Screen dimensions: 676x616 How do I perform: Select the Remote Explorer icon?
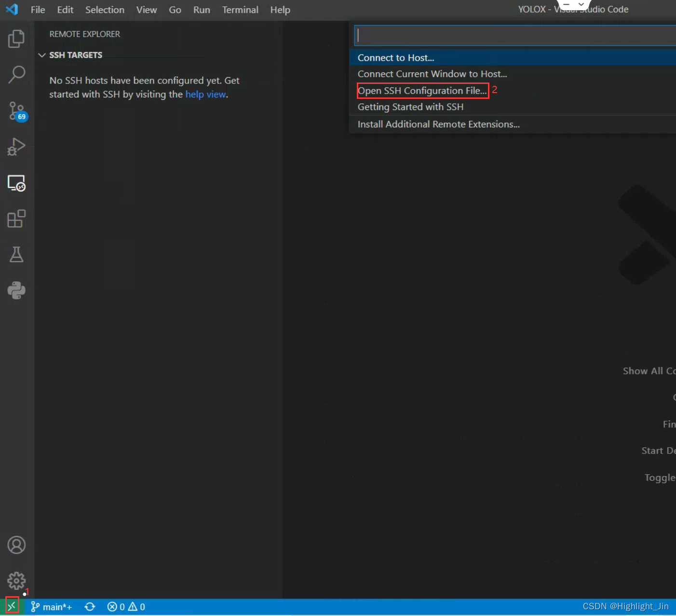(x=16, y=183)
